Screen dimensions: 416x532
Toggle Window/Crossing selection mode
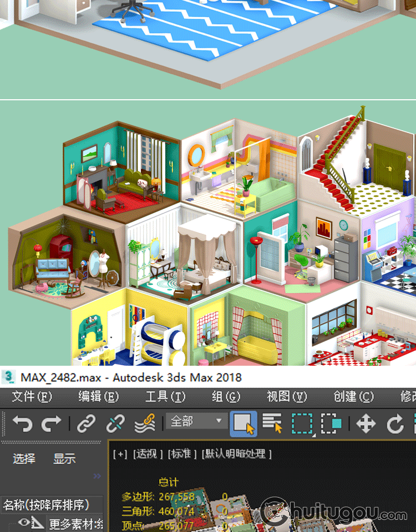click(332, 424)
